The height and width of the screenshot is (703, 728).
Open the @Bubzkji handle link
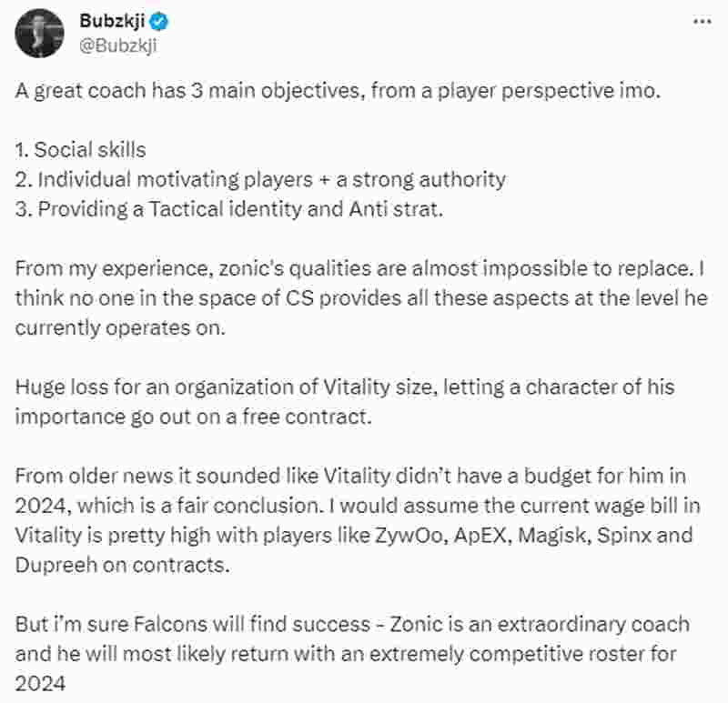click(x=118, y=46)
